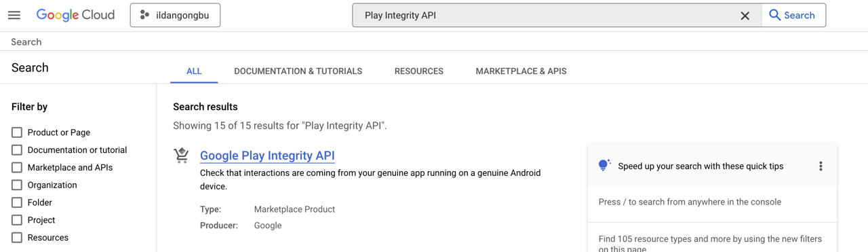The height and width of the screenshot is (252, 868).
Task: Click the 'Speed up your search' heading
Action: pyautogui.click(x=701, y=166)
